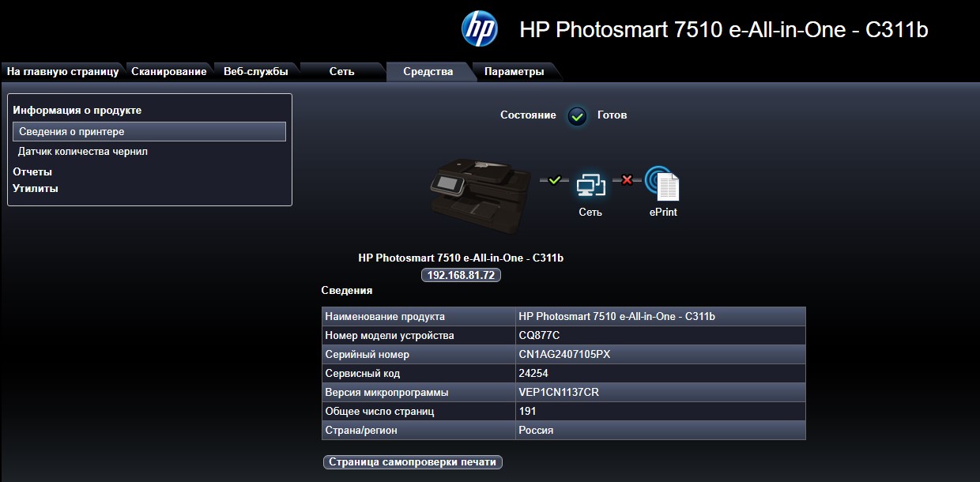
Task: Click the red X connector before ePrint
Action: coord(628,180)
